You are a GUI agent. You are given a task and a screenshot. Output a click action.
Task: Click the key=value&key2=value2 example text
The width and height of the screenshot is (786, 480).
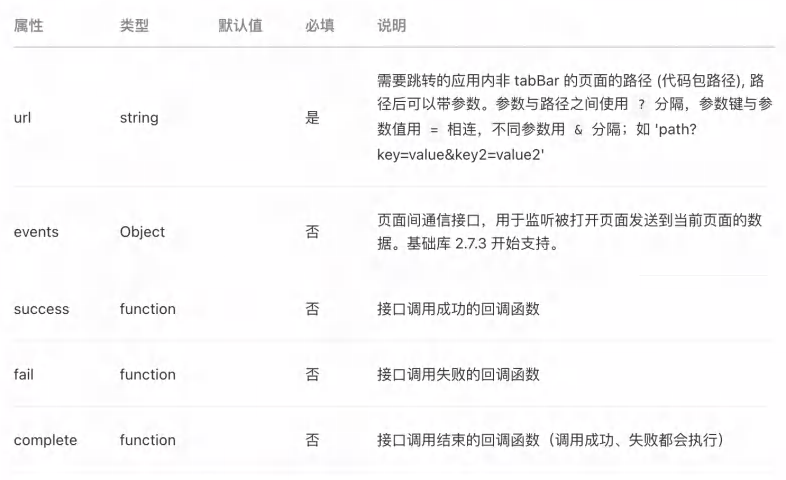coord(460,155)
